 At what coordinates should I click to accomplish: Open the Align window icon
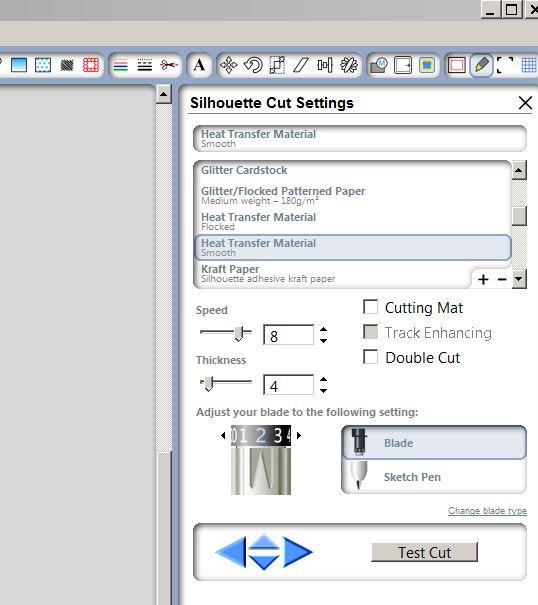[325, 65]
